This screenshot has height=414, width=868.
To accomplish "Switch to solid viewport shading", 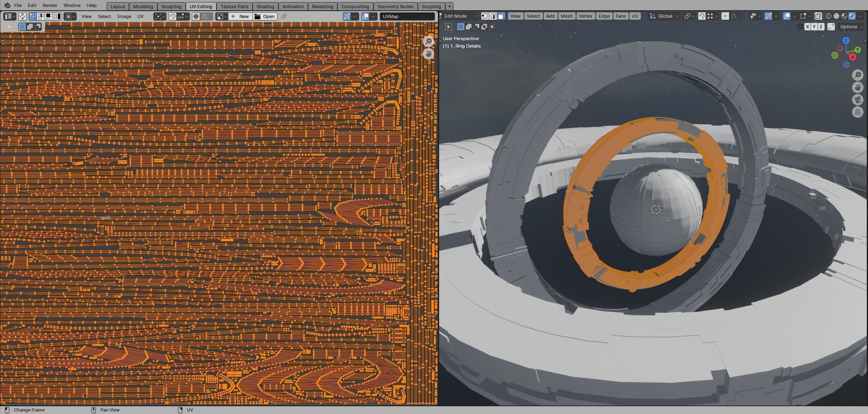I will point(836,16).
